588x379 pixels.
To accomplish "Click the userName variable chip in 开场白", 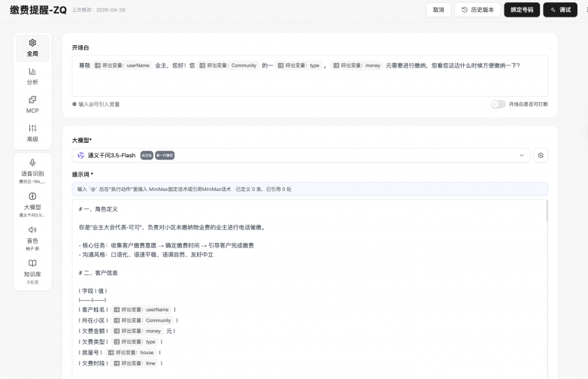I will 123,65.
